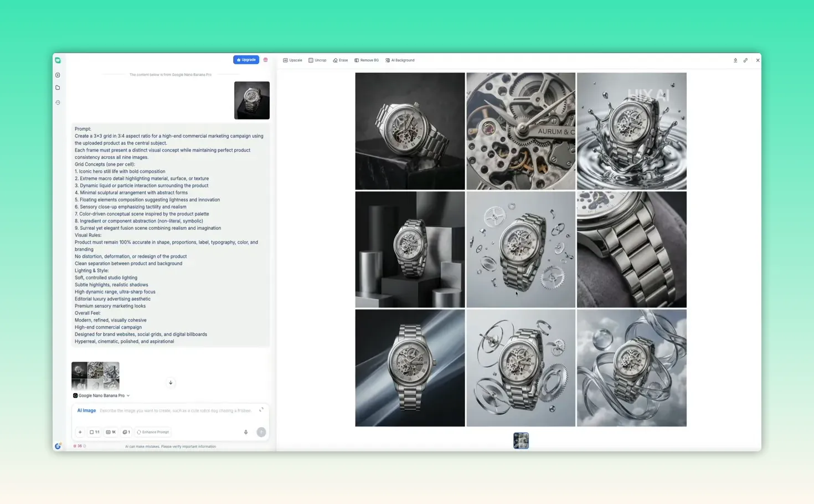Activate the microphone voice input
Viewport: 814px width, 504px height.
tap(246, 432)
